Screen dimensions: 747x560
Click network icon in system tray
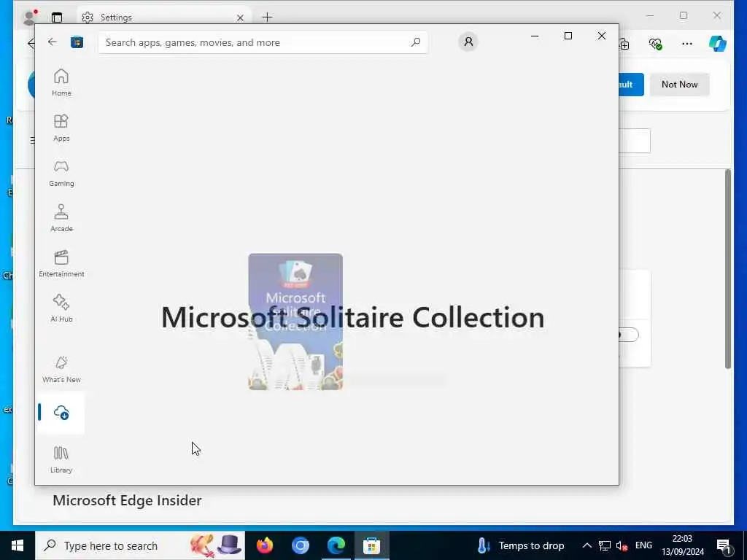[x=605, y=545]
